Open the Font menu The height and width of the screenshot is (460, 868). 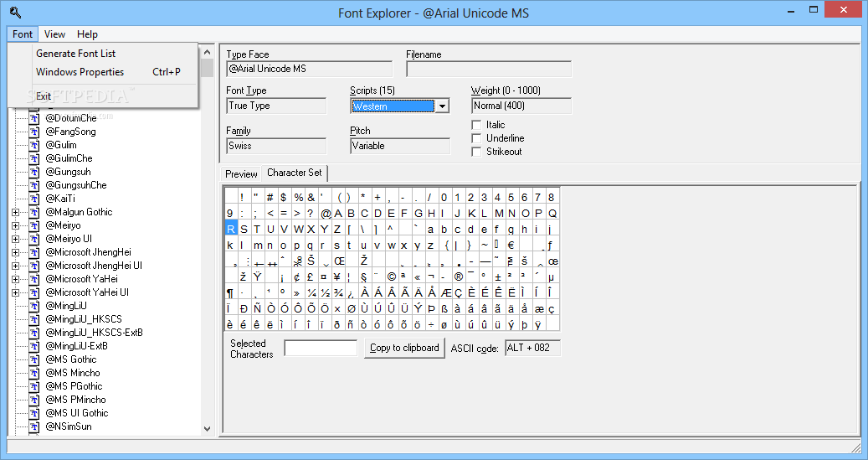(x=23, y=34)
